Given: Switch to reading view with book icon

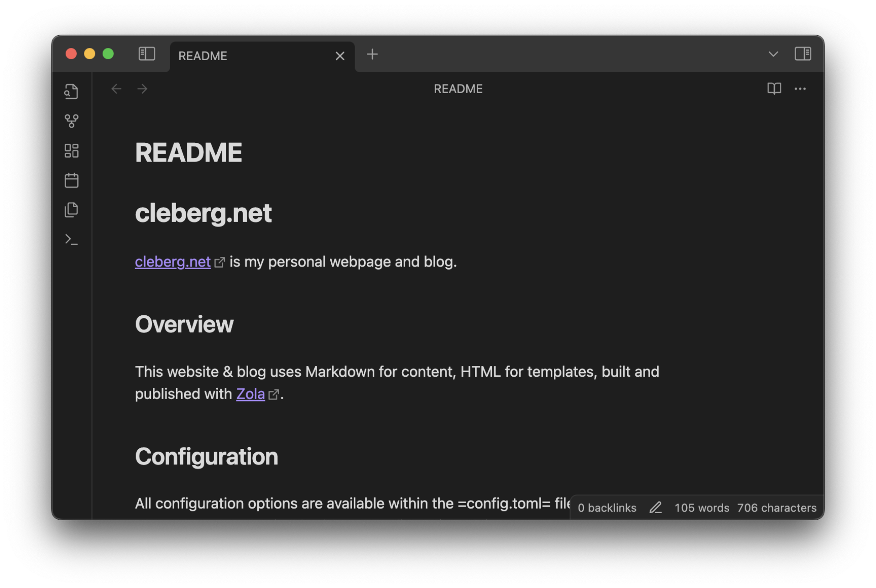Looking at the screenshot, I should coord(774,89).
